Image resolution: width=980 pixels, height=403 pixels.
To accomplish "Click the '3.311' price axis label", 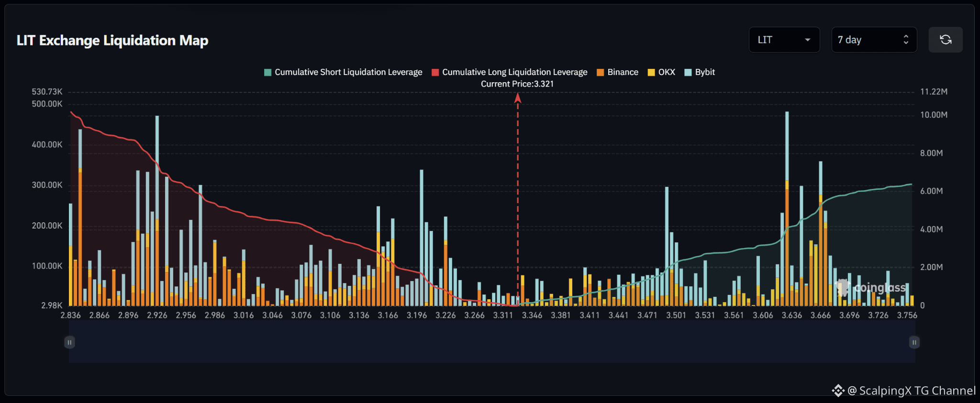I will 503,316.
